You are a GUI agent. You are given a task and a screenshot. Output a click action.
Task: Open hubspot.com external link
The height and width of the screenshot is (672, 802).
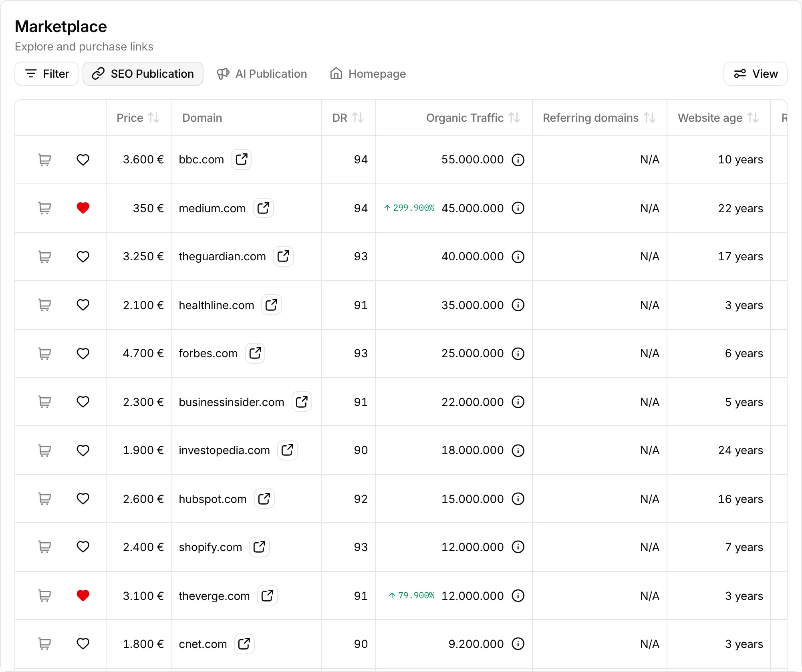click(x=264, y=499)
